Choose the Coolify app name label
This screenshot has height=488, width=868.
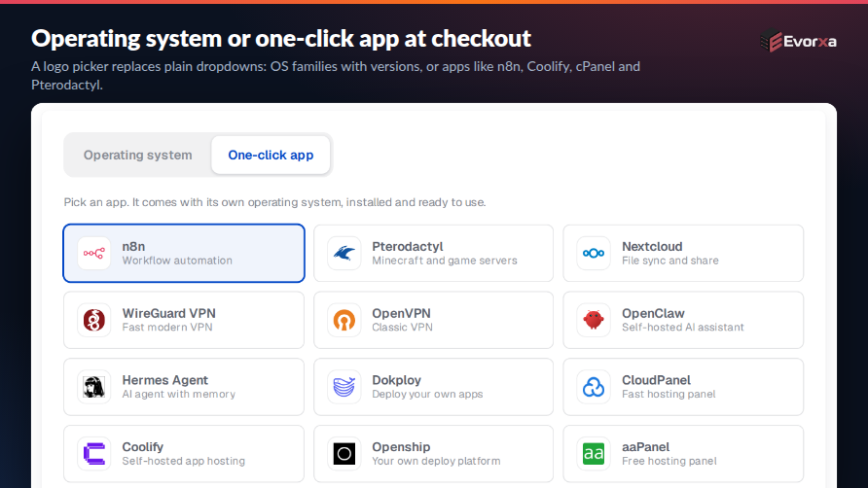coord(143,447)
